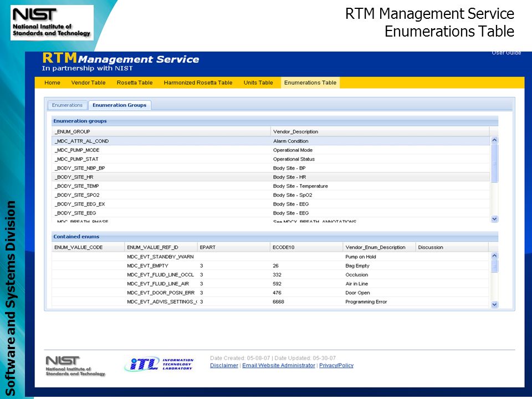This screenshot has height=399, width=532.
Task: Click the EPART column header
Action: point(233,247)
